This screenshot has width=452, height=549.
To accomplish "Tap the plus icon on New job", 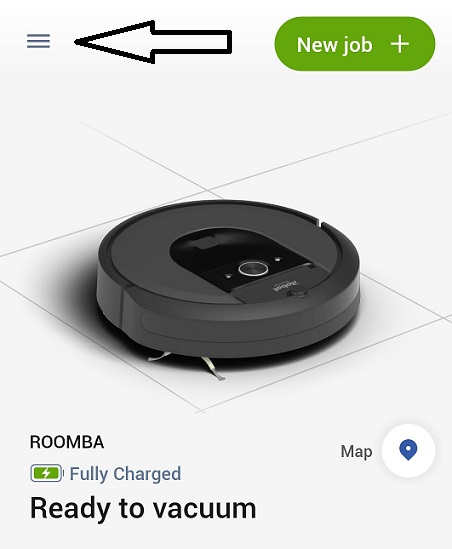I will click(400, 44).
